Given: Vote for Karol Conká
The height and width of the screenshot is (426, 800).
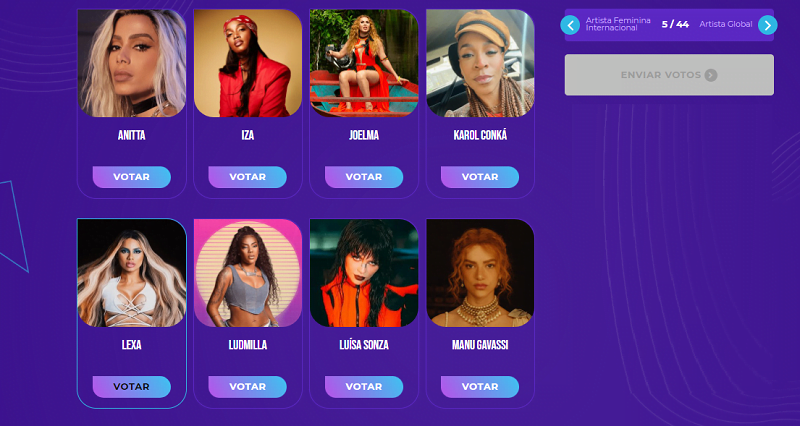Looking at the screenshot, I should point(480,177).
